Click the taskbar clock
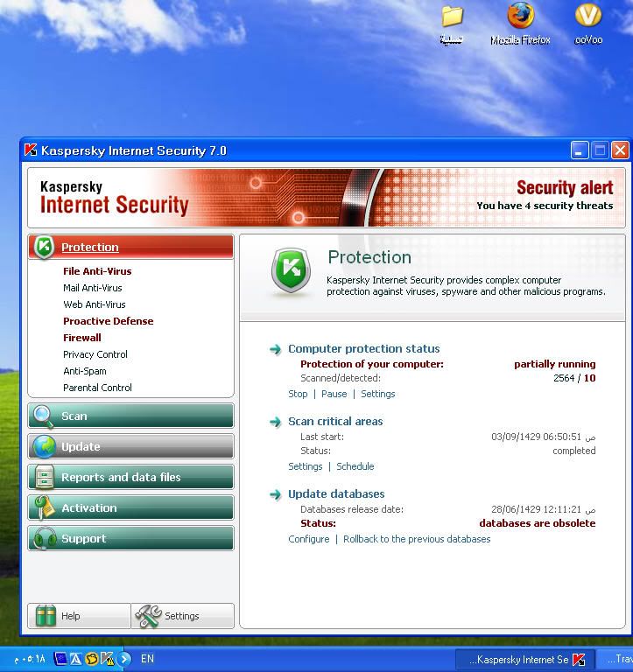Viewport: 633px width, 672px height. 30,659
